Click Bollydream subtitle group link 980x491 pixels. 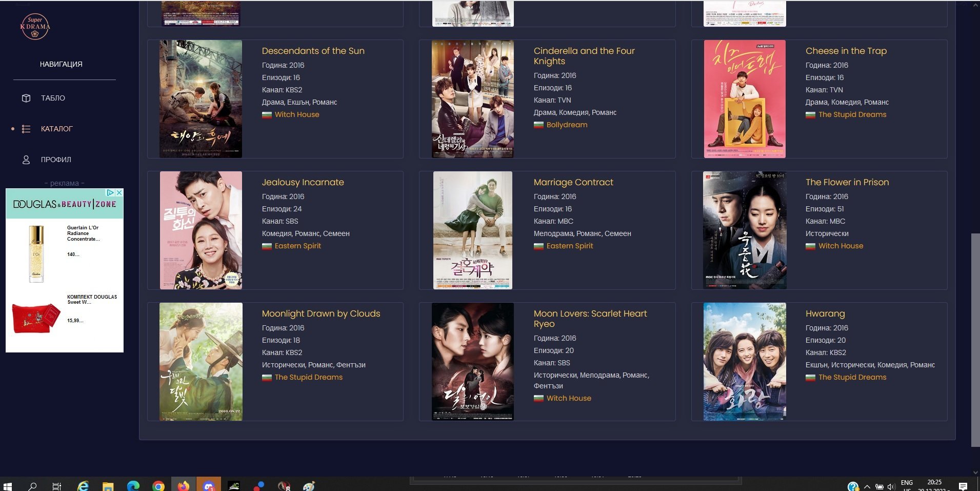click(567, 125)
